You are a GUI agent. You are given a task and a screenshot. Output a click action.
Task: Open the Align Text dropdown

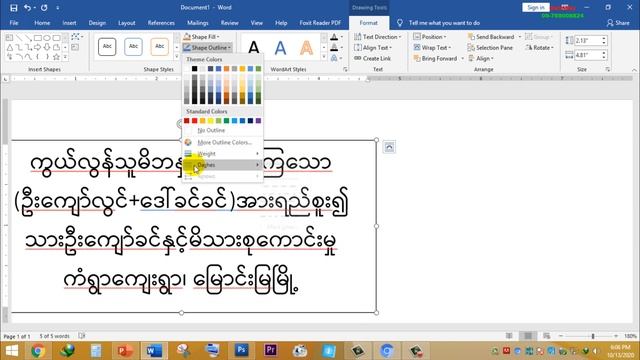pyautogui.click(x=373, y=48)
